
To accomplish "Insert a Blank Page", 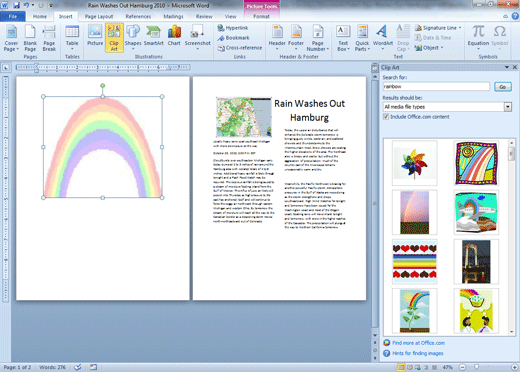I will (x=30, y=38).
